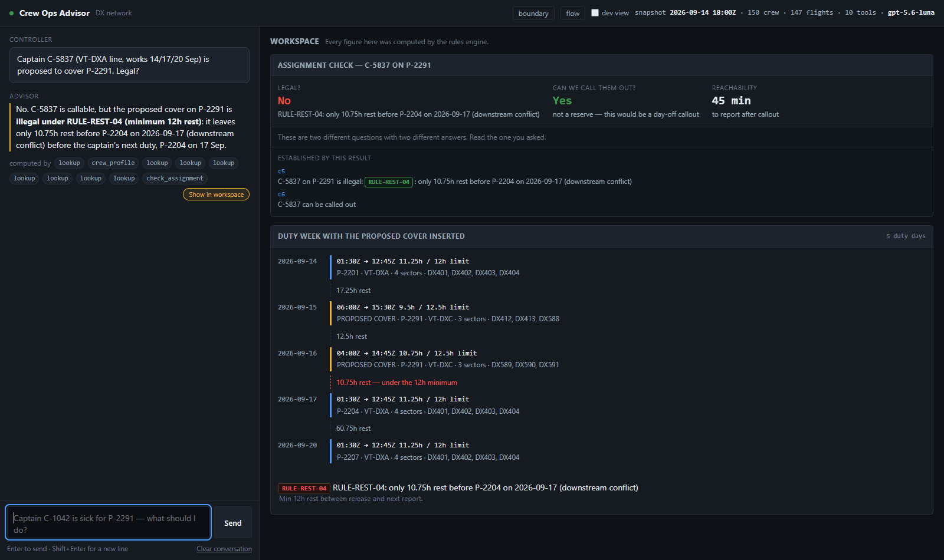
Task: Click the 150 crew count
Action: 763,12
